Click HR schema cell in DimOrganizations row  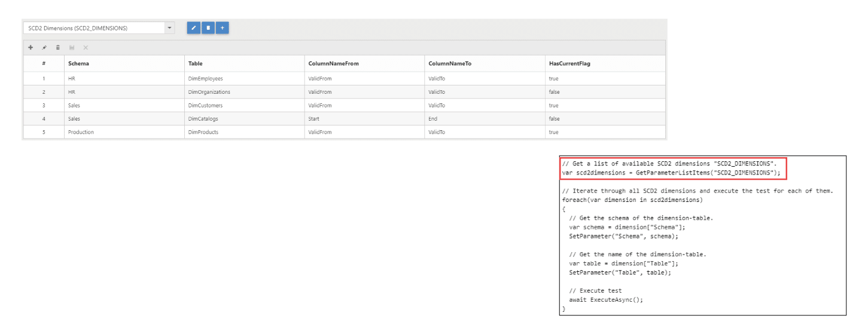pos(124,92)
